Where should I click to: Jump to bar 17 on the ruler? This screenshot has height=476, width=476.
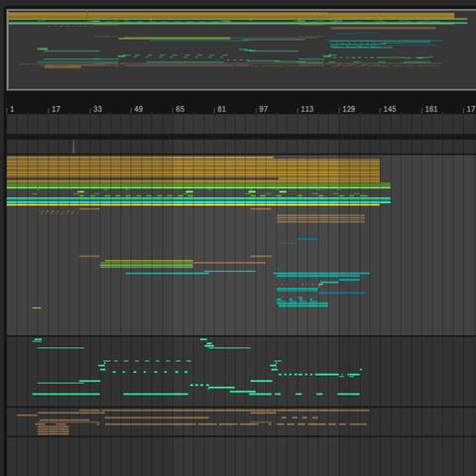(x=56, y=109)
